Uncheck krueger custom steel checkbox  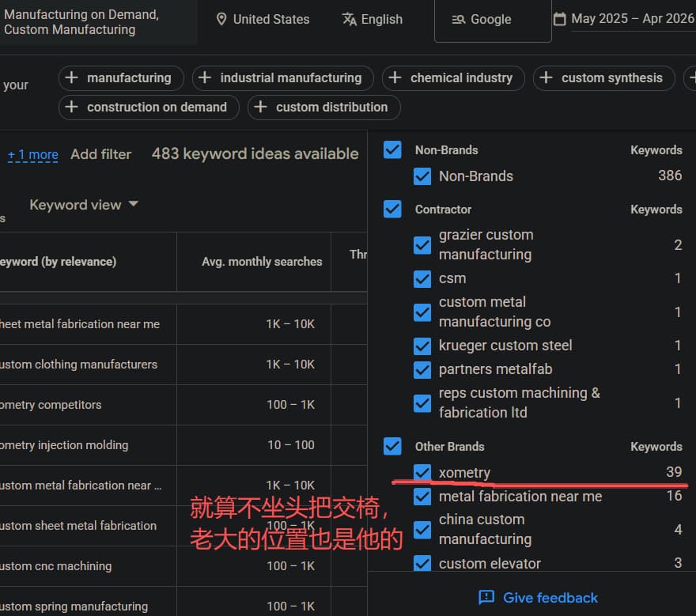422,346
